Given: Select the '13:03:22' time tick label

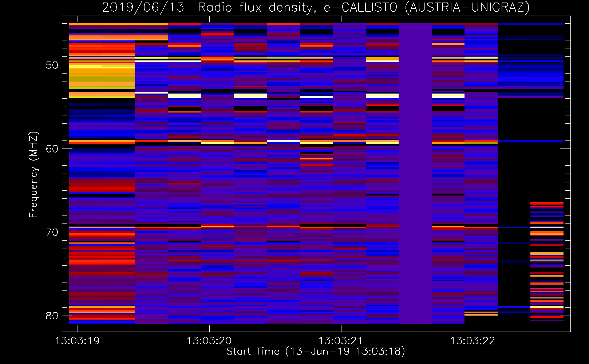Looking at the screenshot, I should click(473, 341).
